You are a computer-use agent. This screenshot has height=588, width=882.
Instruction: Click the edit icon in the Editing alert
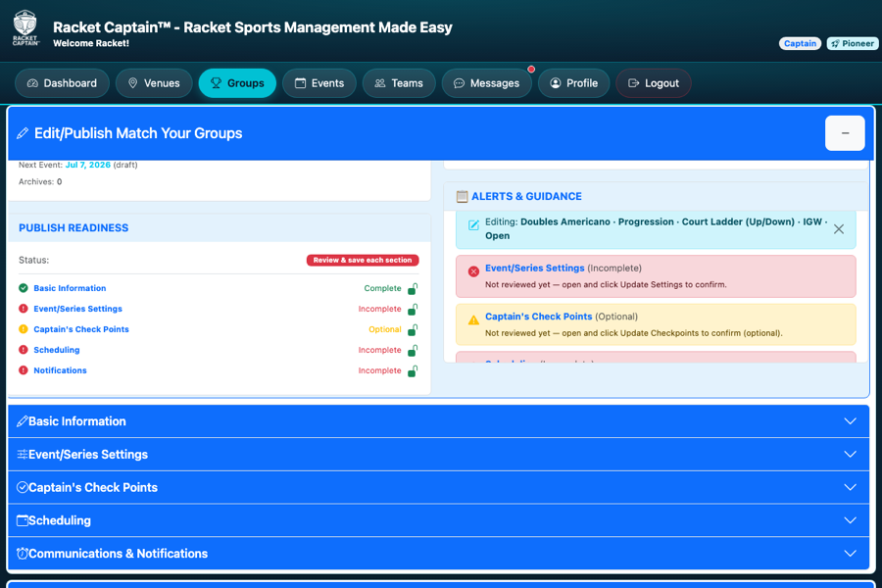(473, 225)
